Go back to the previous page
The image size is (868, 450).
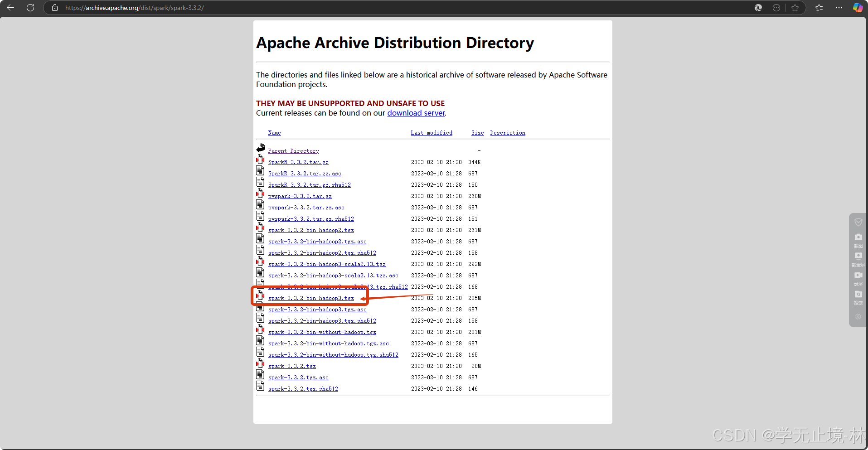point(10,8)
